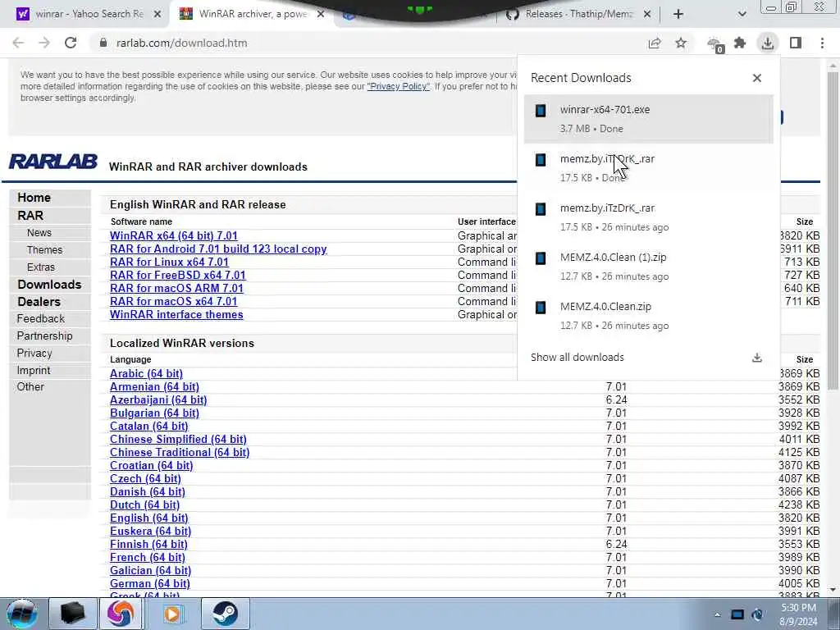Screen dimensions: 840x630
Task: Click RAR for Linux x64 7.01 link
Action: click(169, 262)
